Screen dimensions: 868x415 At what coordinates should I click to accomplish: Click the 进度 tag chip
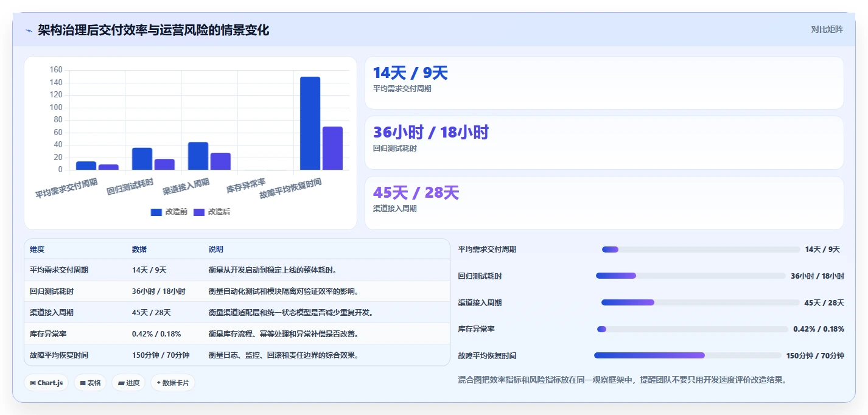(128, 383)
